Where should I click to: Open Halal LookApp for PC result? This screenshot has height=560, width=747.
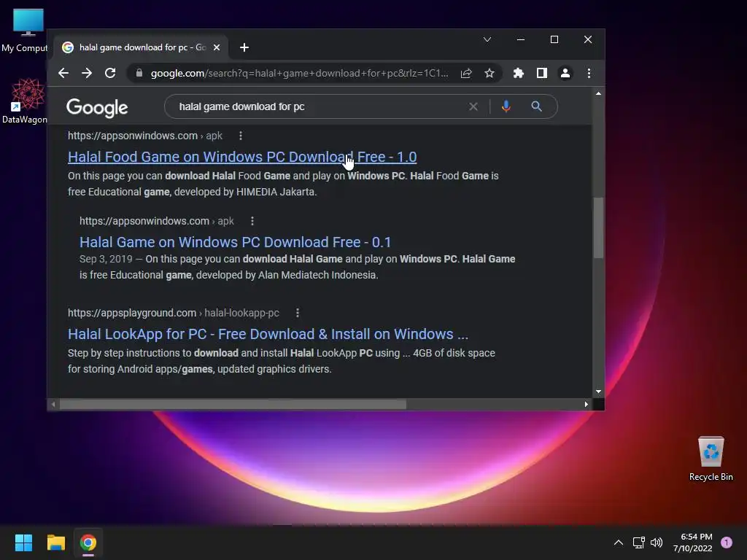coord(268,334)
